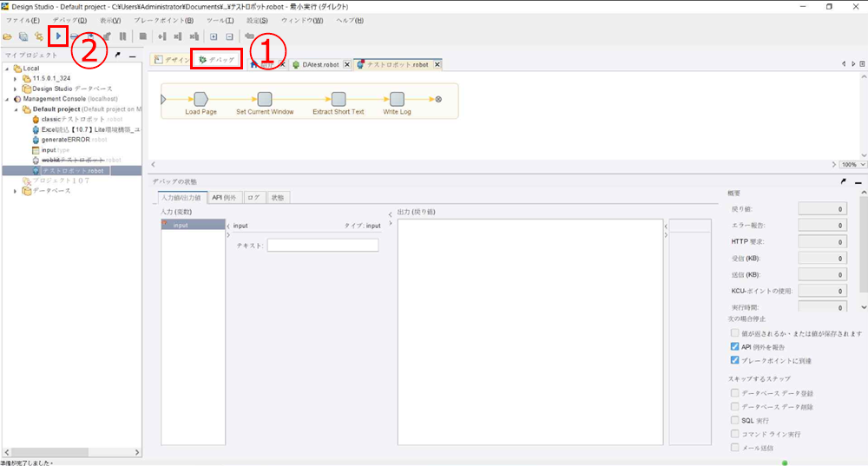This screenshot has width=868, height=466.
Task: Start debugging with the blue play icon
Action: click(x=58, y=36)
